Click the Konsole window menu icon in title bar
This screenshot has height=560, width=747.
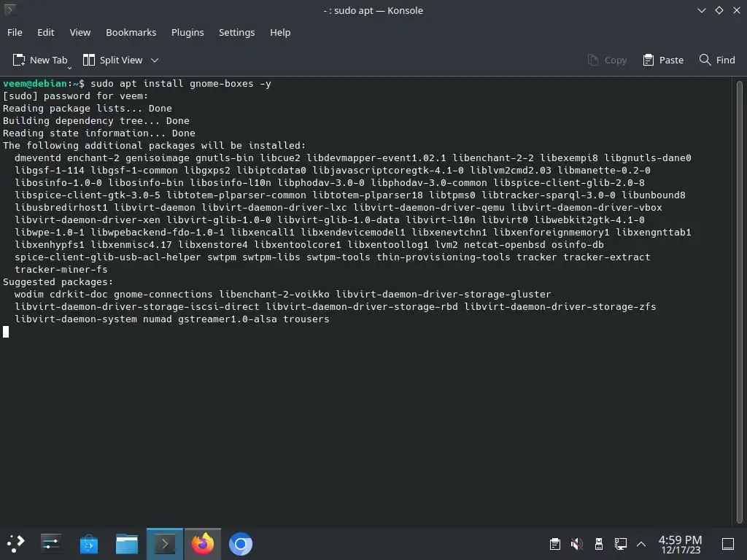[9, 9]
